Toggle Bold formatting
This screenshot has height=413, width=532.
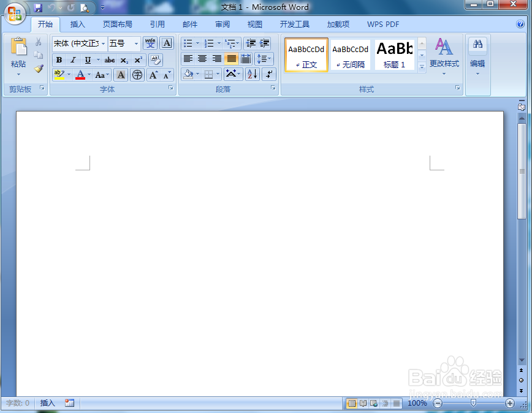tap(59, 60)
